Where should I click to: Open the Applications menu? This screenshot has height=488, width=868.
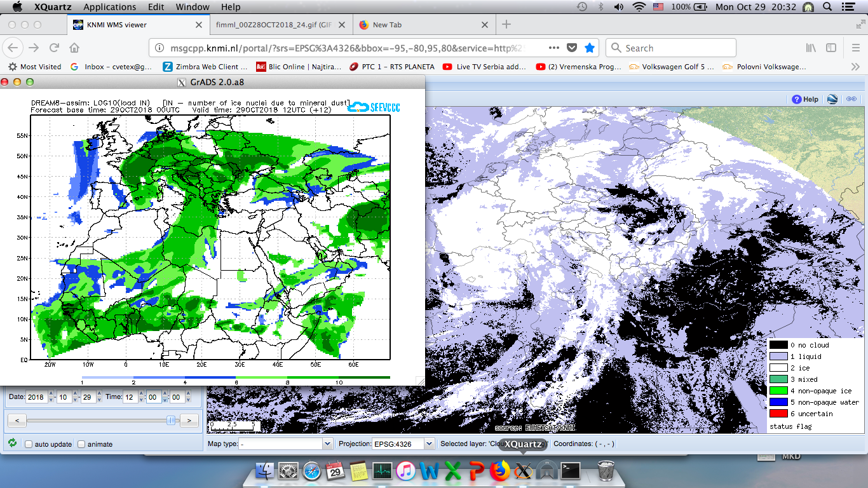point(110,7)
